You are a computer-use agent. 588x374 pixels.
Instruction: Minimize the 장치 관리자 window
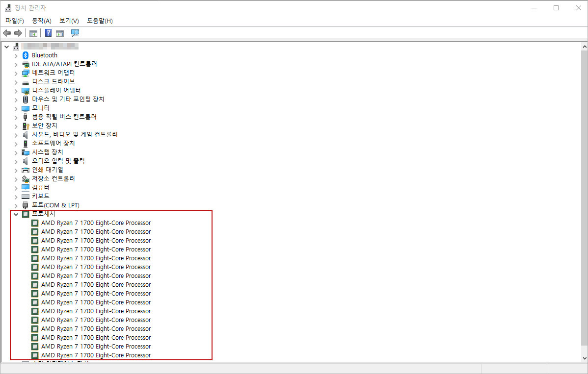[x=534, y=8]
